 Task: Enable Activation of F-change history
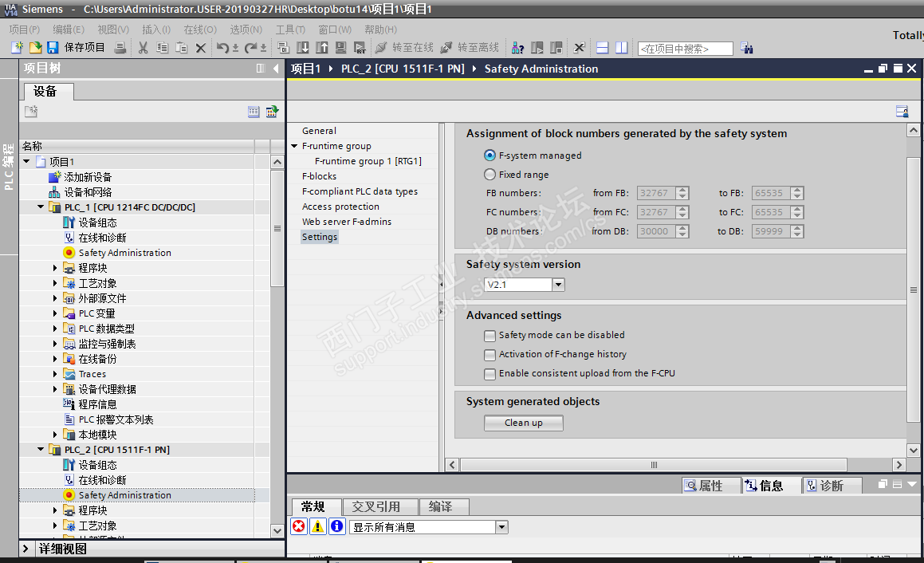[490, 355]
